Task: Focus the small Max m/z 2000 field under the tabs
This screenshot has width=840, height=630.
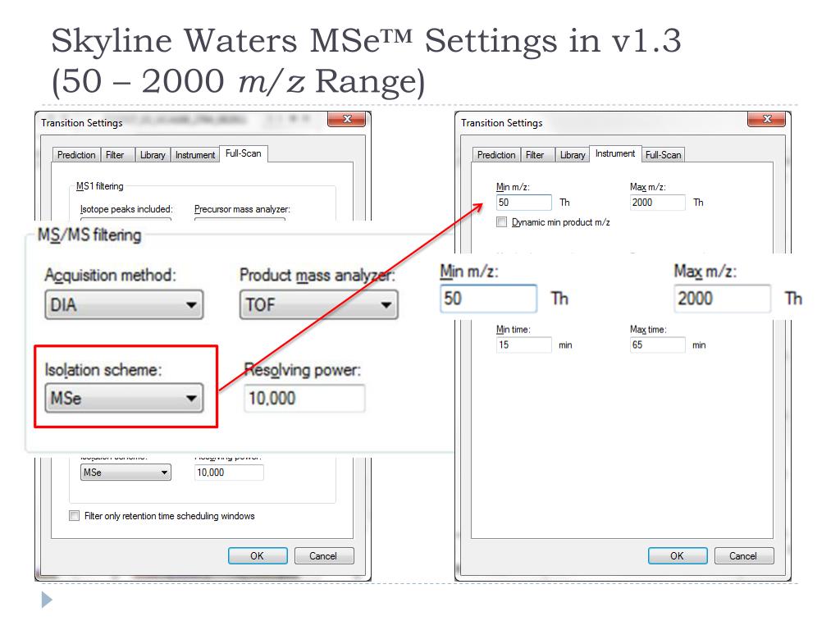Action: (x=658, y=203)
